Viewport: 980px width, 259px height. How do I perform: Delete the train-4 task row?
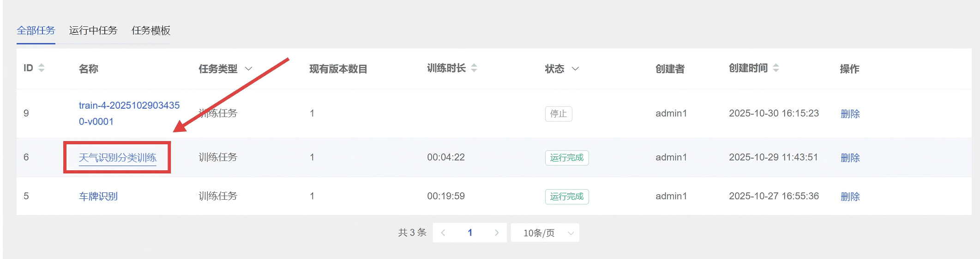click(x=850, y=114)
